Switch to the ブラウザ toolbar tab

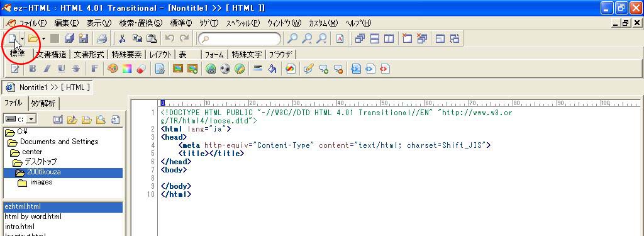[x=281, y=55]
